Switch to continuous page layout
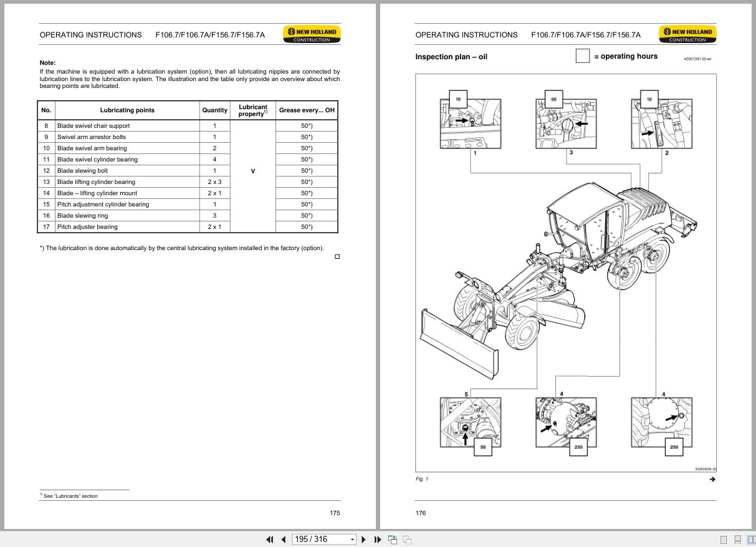Image resolution: width=756 pixels, height=547 pixels. tap(737, 540)
